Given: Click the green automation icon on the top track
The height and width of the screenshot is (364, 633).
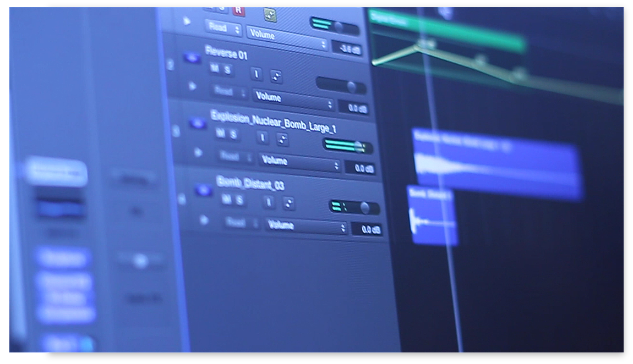Looking at the screenshot, I should click(270, 15).
